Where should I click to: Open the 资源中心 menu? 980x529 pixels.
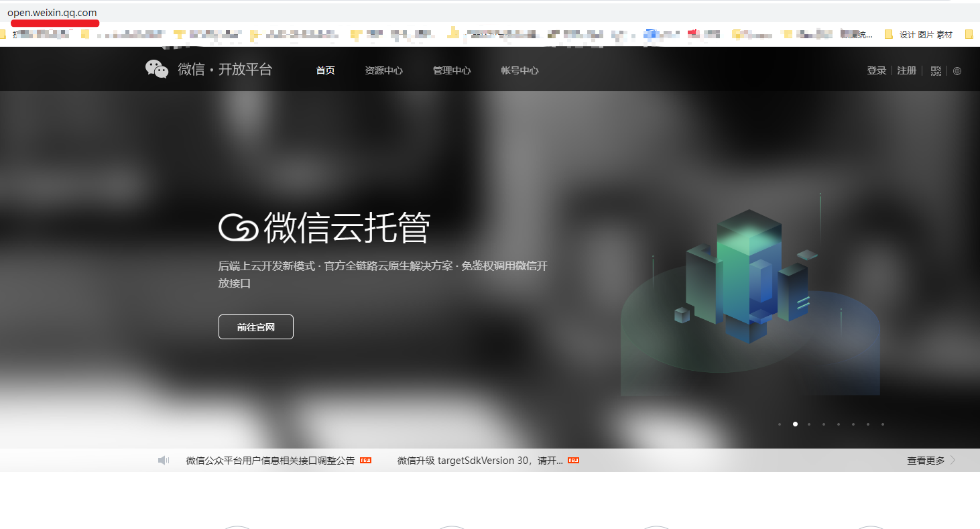pos(384,70)
